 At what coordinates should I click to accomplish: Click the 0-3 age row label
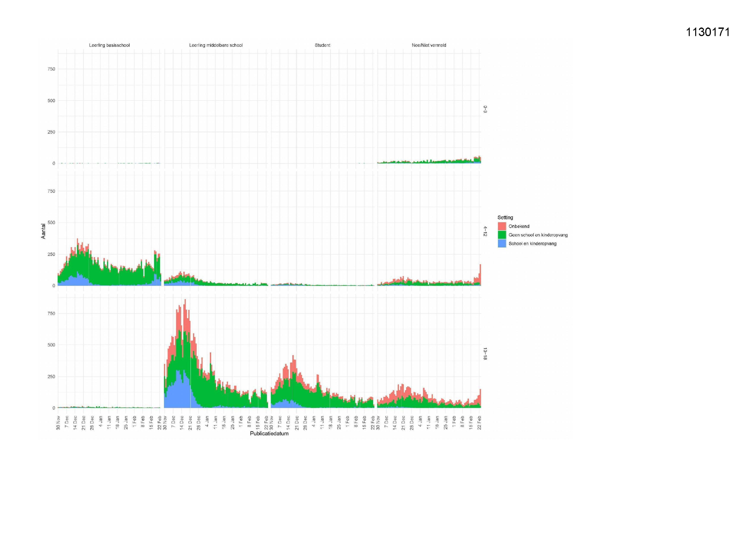(485, 109)
